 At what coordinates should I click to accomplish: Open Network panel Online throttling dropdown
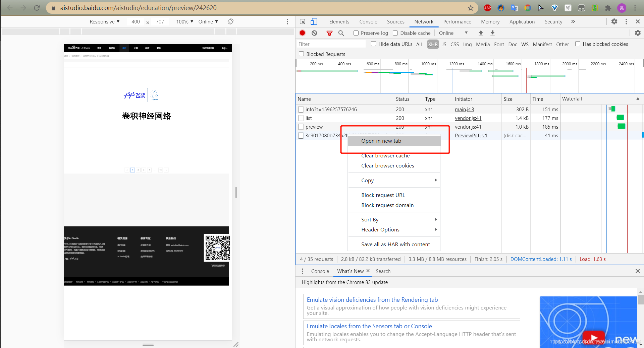coord(453,33)
